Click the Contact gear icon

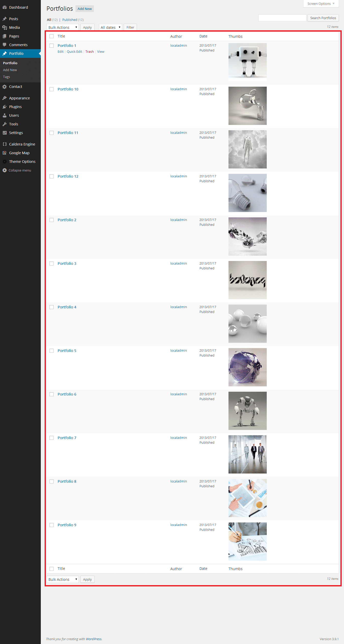[5, 87]
